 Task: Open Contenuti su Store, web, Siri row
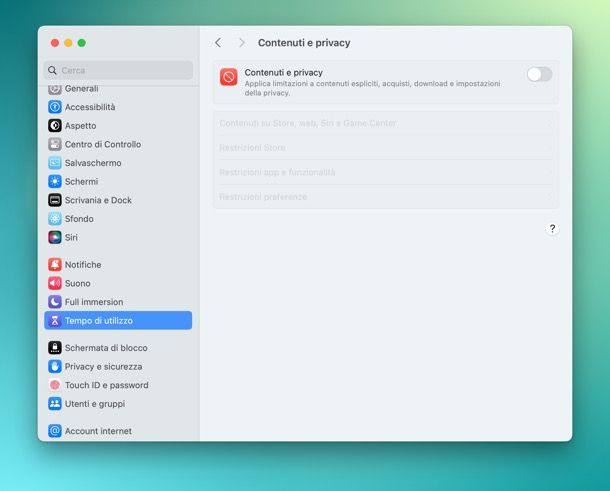(x=386, y=123)
